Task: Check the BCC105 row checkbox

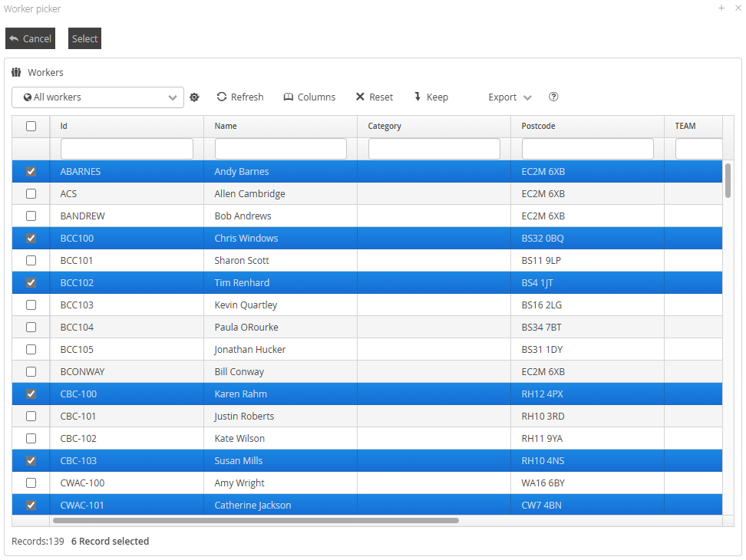Action: [31, 349]
